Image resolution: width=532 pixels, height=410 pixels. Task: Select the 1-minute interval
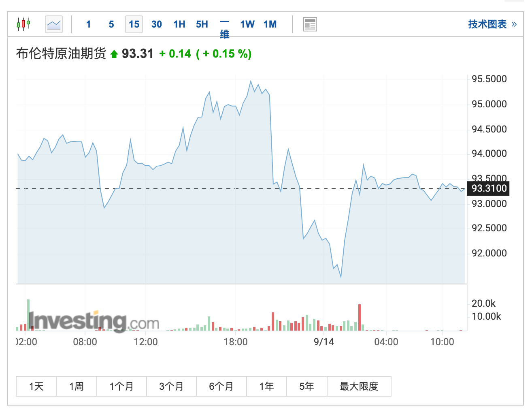point(88,24)
